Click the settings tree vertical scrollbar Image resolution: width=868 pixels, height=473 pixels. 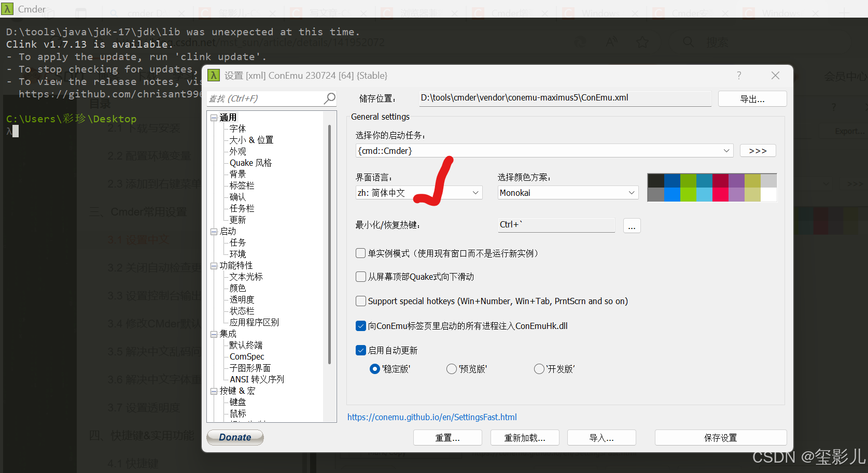(x=329, y=243)
